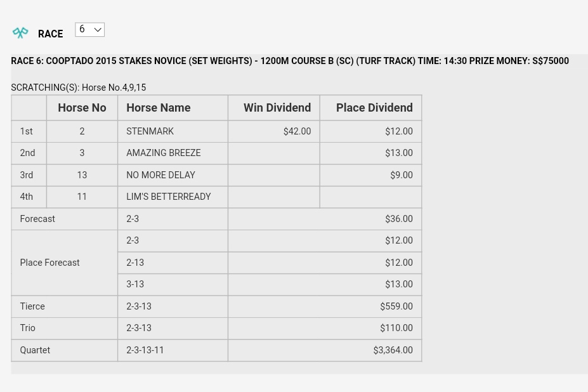The height and width of the screenshot is (392, 588).
Task: Click the Horse No column header
Action: coord(82,108)
